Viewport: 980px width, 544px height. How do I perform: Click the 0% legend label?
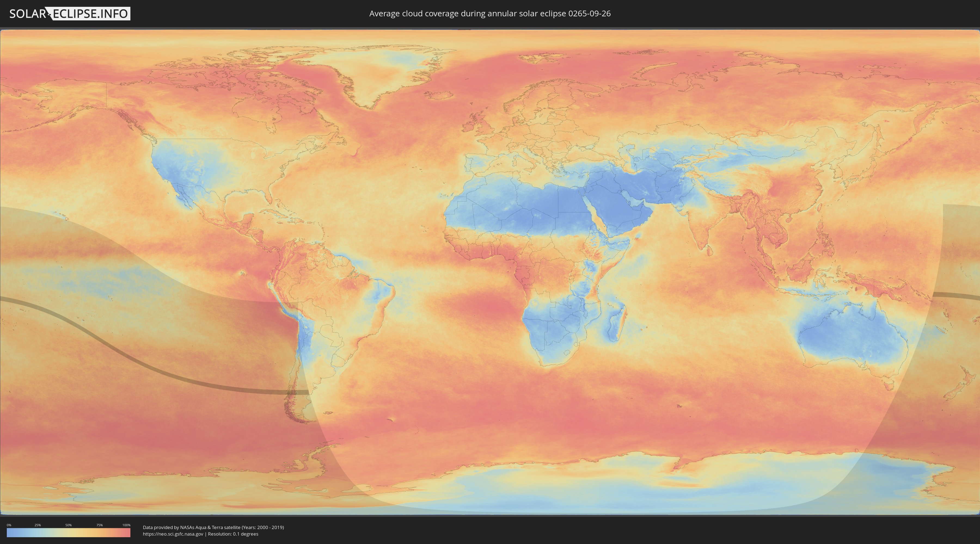point(9,525)
